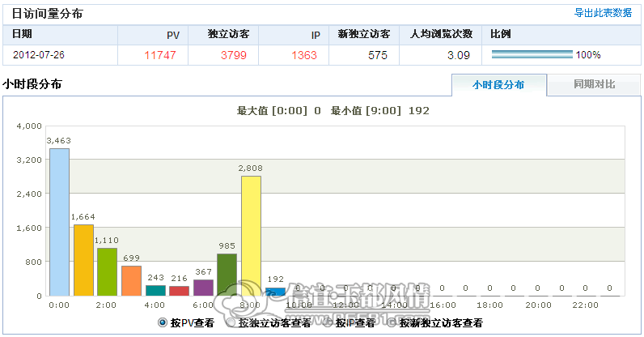Click the blue 9:00 bar labeled 192
644x337 pixels.
(275, 292)
